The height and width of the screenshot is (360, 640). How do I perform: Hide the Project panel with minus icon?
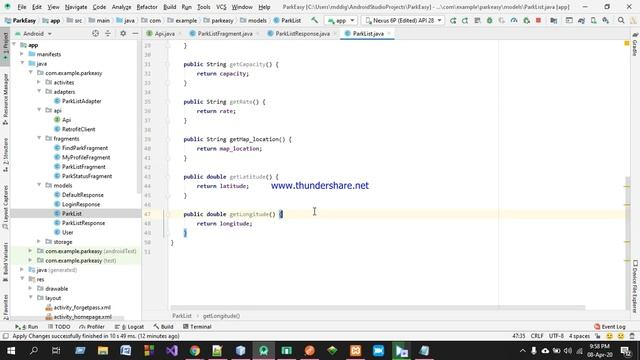click(x=135, y=33)
